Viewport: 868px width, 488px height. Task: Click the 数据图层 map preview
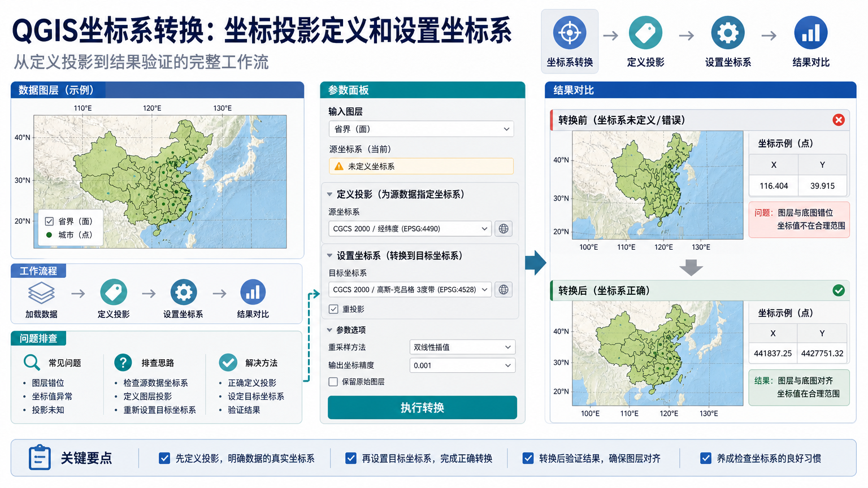(160, 181)
